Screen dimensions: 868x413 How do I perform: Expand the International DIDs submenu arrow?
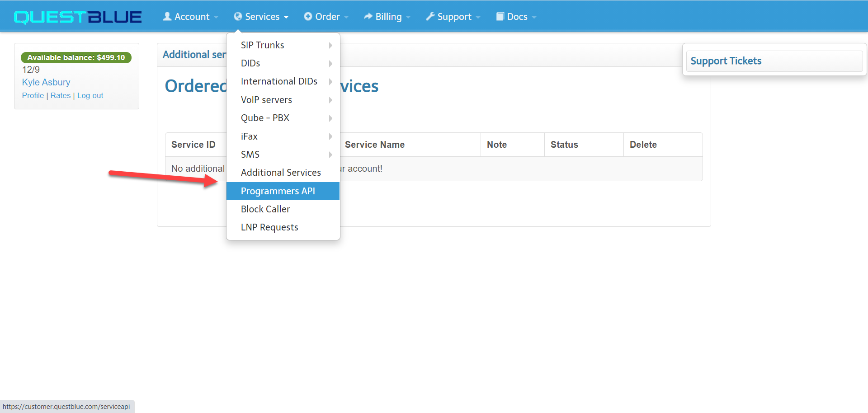(x=330, y=82)
